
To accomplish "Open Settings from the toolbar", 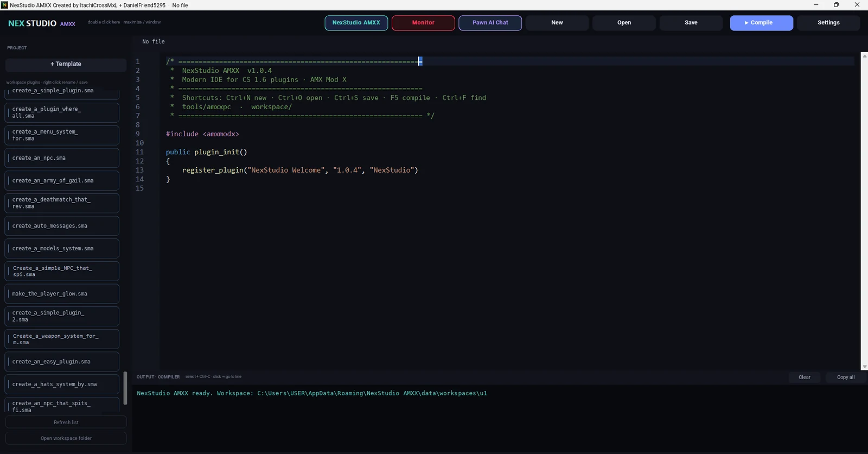I will click(x=828, y=23).
